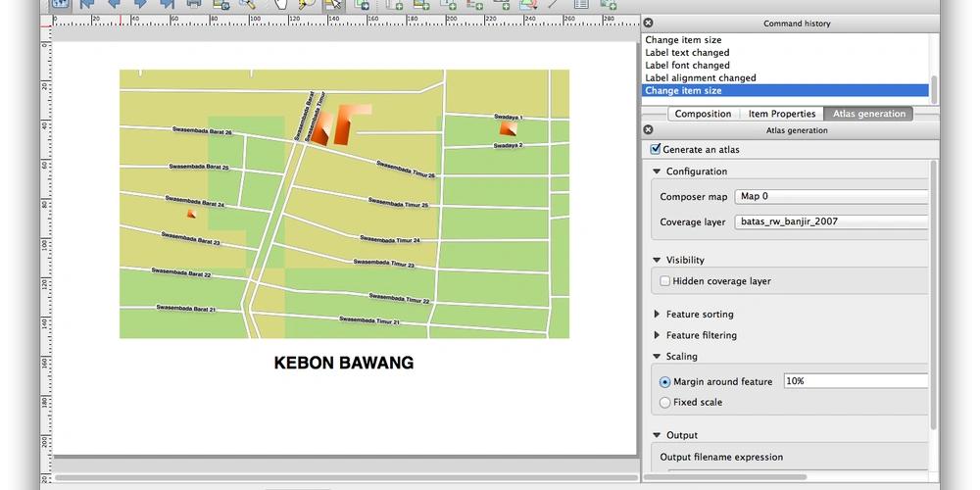This screenshot has height=490, width=980.
Task: Activate the select/move item cursor tool
Action: pos(334,4)
